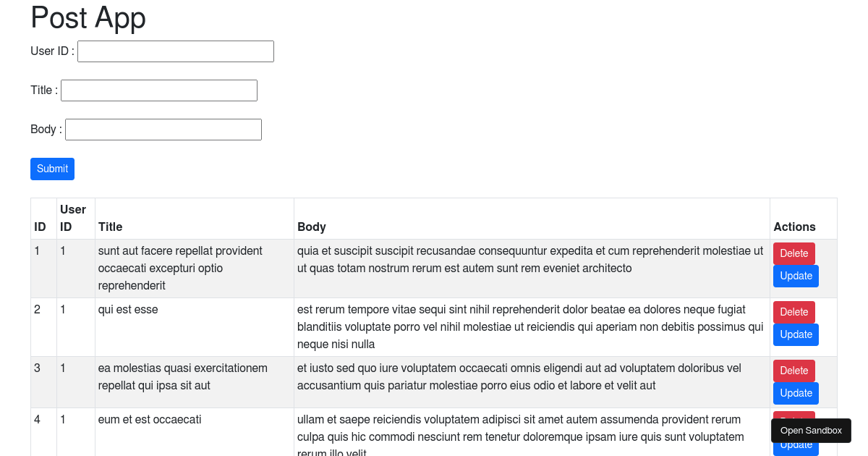
Task: Click the 'Post App' heading
Action: tap(88, 18)
